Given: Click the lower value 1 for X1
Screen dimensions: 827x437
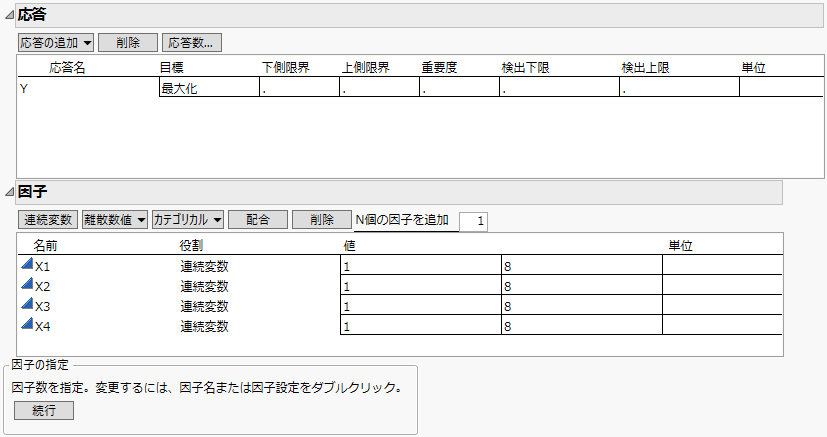Looking at the screenshot, I should pos(421,265).
